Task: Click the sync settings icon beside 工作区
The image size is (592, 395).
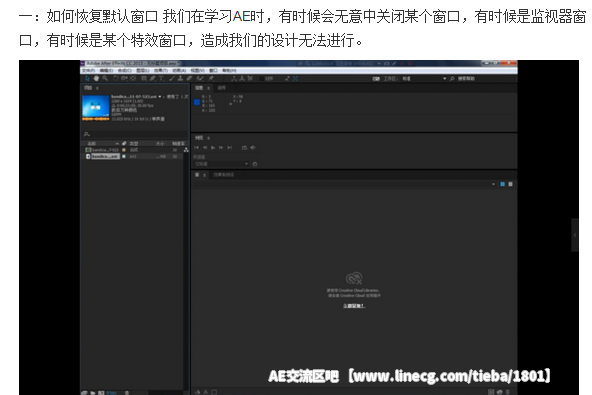Action: point(376,79)
